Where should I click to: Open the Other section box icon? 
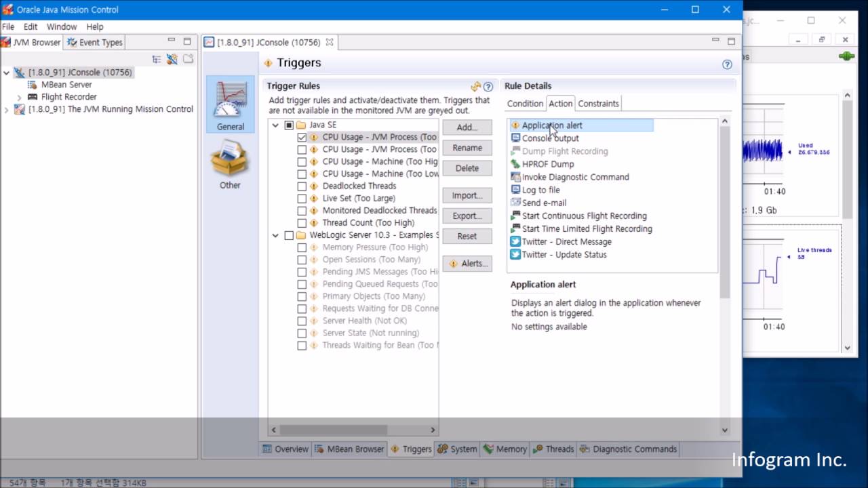[230, 163]
